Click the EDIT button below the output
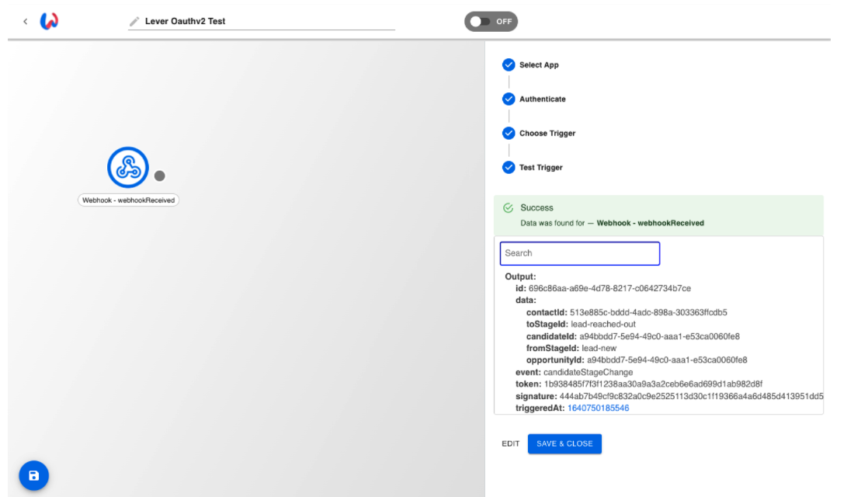The image size is (868, 497). (x=510, y=443)
